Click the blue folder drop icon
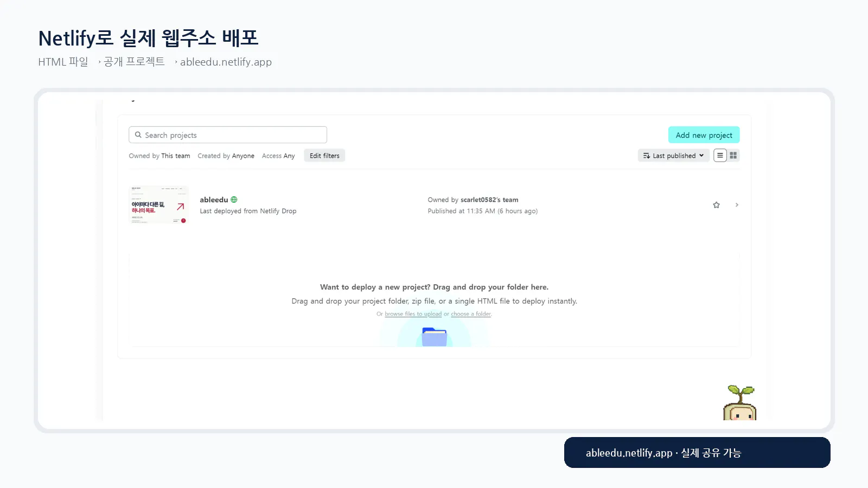The height and width of the screenshot is (488, 868). pos(434,337)
